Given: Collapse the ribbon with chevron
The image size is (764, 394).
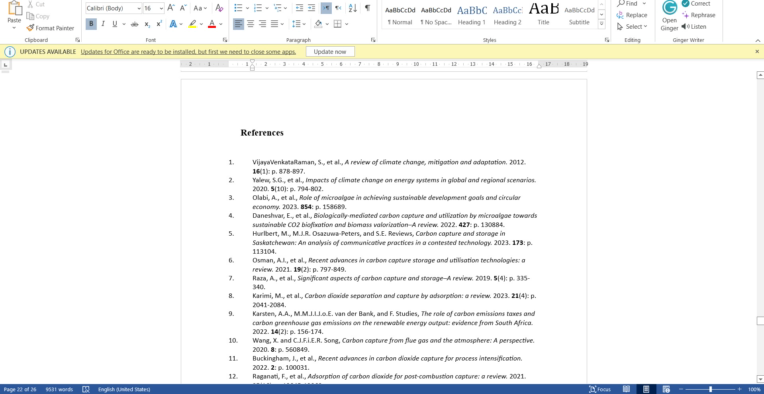Looking at the screenshot, I should click(x=758, y=40).
